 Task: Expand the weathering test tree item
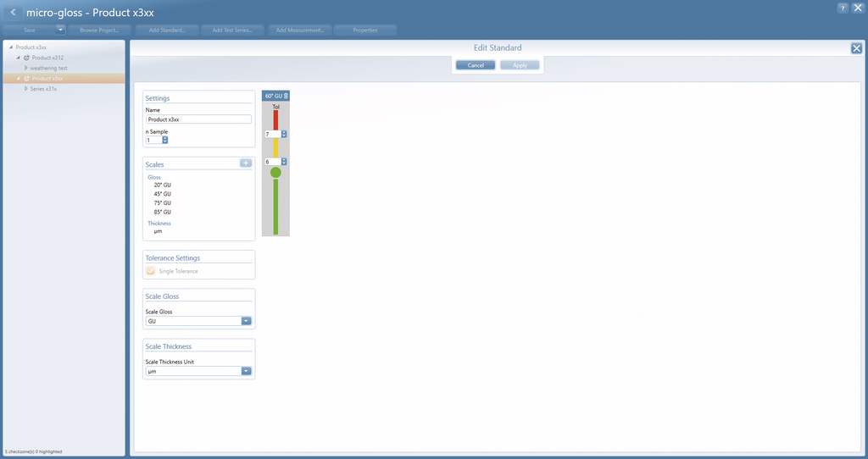click(x=25, y=68)
